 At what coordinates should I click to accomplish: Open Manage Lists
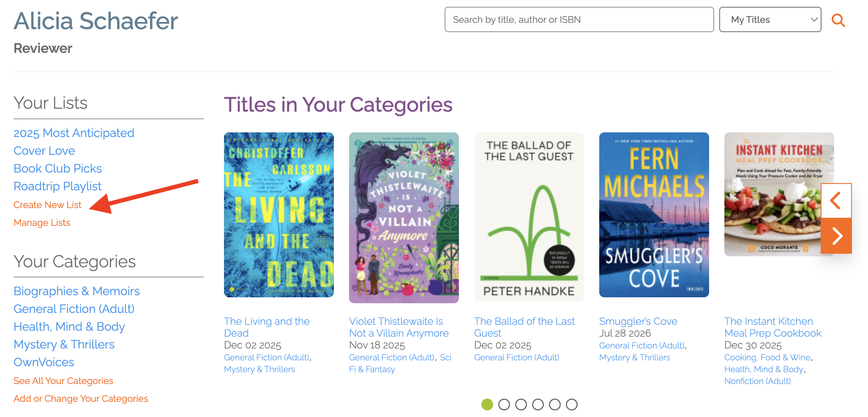pos(42,223)
